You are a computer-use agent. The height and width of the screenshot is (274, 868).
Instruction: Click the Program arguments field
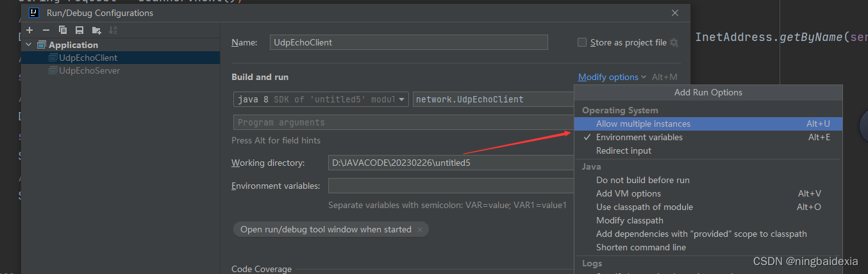coord(404,122)
